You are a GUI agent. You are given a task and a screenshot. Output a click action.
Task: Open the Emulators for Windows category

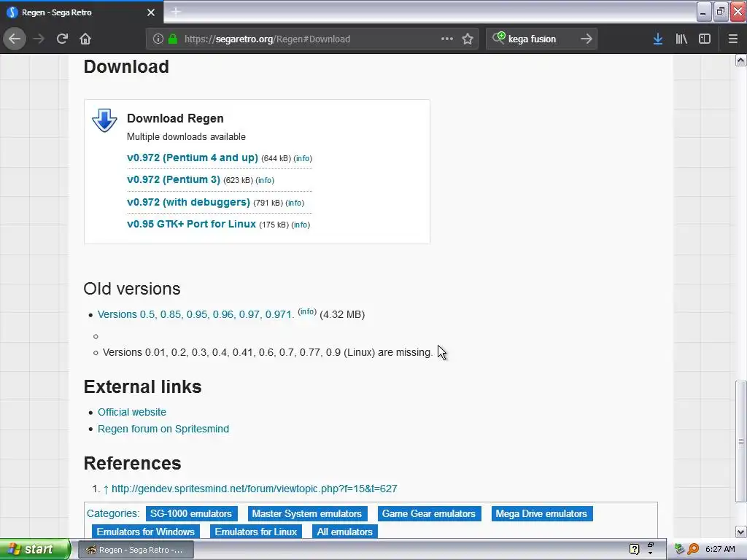point(146,532)
